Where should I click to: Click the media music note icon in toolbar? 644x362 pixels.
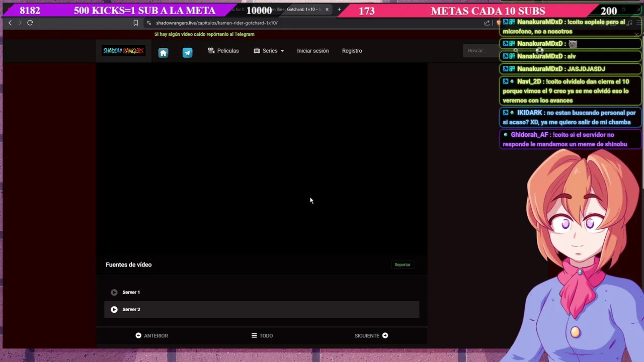(x=629, y=23)
